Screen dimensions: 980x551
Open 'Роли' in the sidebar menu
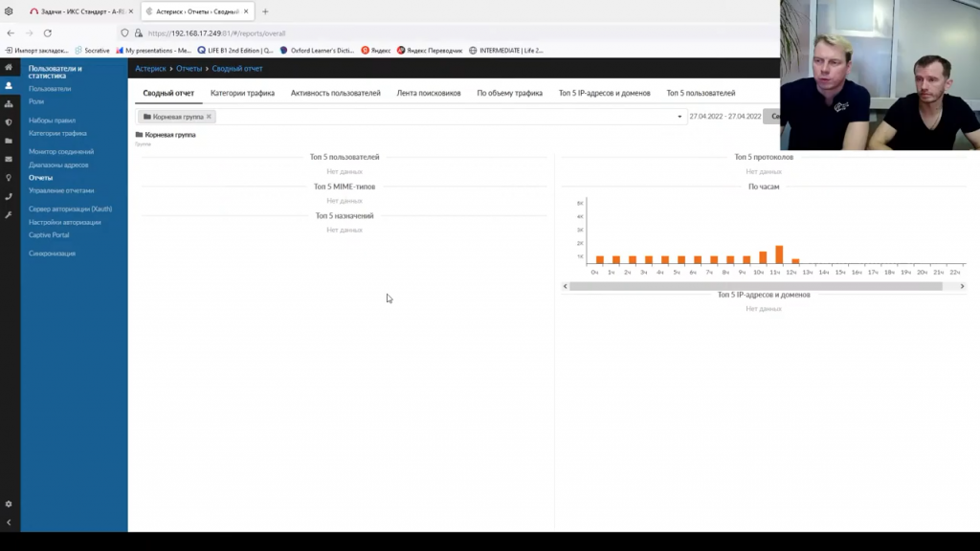[x=36, y=101]
